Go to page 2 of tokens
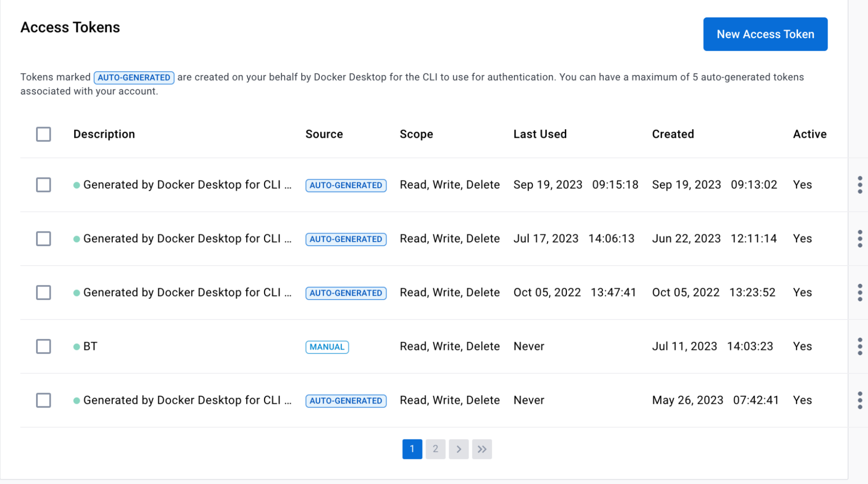868x484 pixels. 435,449
